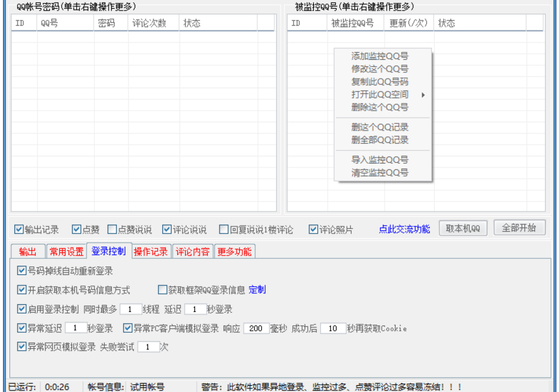
Task: Enable 获取框架QQ登录信息 checkbox
Action: (162, 290)
